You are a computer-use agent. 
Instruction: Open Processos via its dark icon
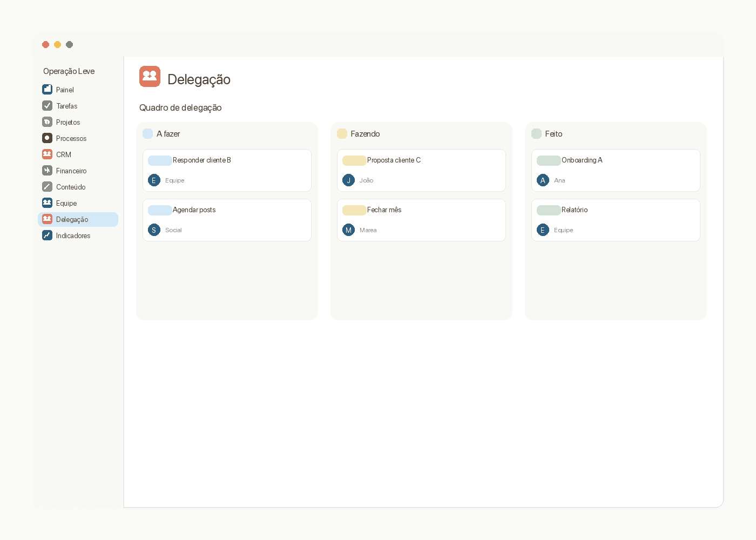pos(48,138)
